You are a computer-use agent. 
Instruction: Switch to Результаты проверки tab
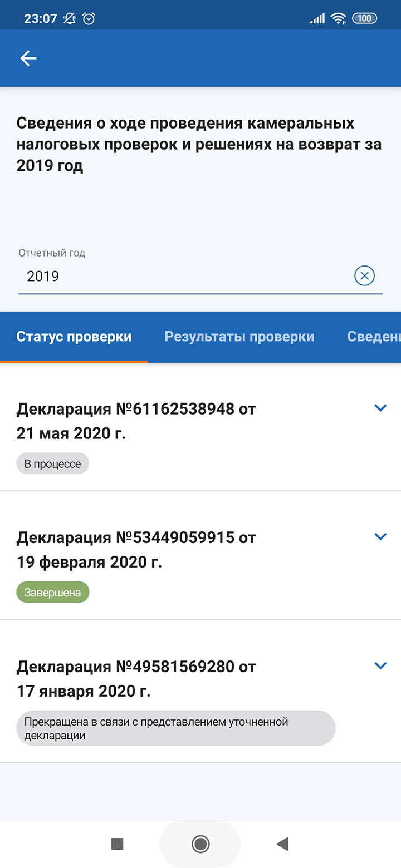tap(239, 337)
